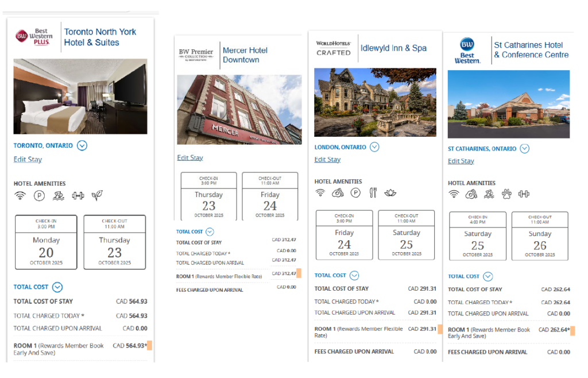Image resolution: width=588 pixels, height=378 pixels.
Task: Click the Best Western logo for St Catharines
Action: (467, 51)
